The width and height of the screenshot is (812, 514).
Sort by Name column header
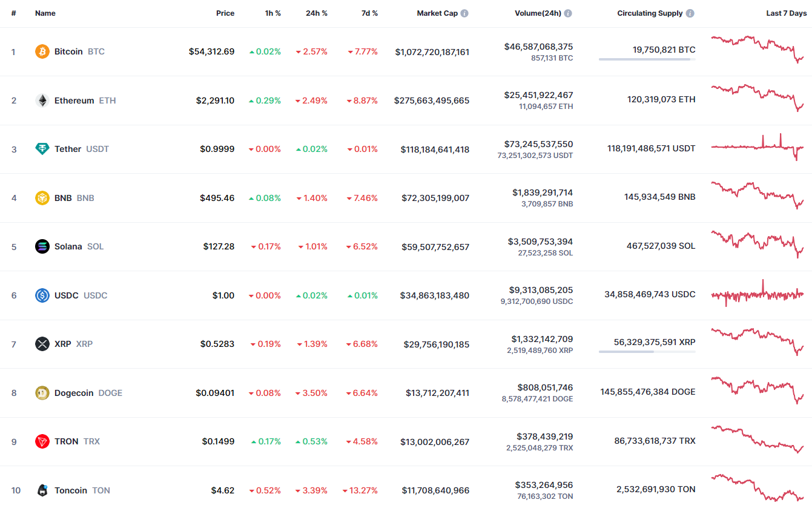(45, 13)
